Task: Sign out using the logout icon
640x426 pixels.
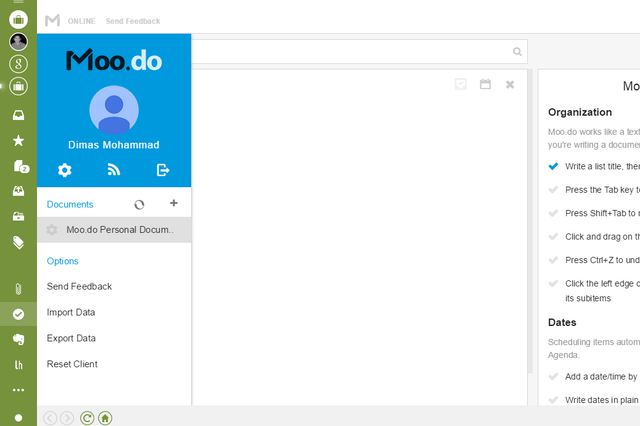Action: 163,170
